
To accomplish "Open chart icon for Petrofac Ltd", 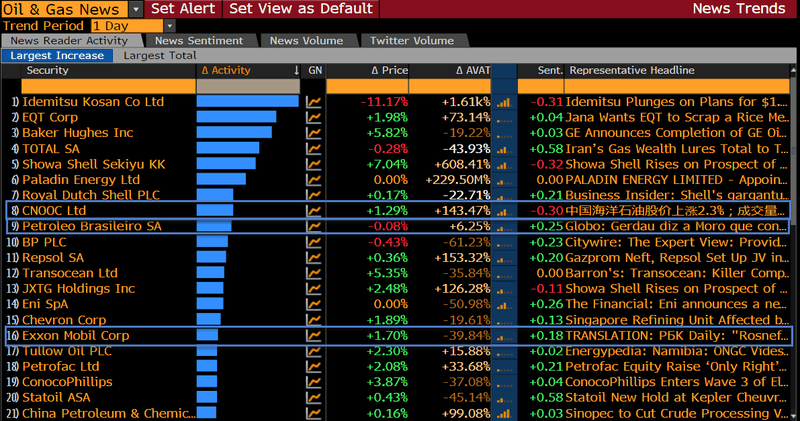I will tap(313, 366).
